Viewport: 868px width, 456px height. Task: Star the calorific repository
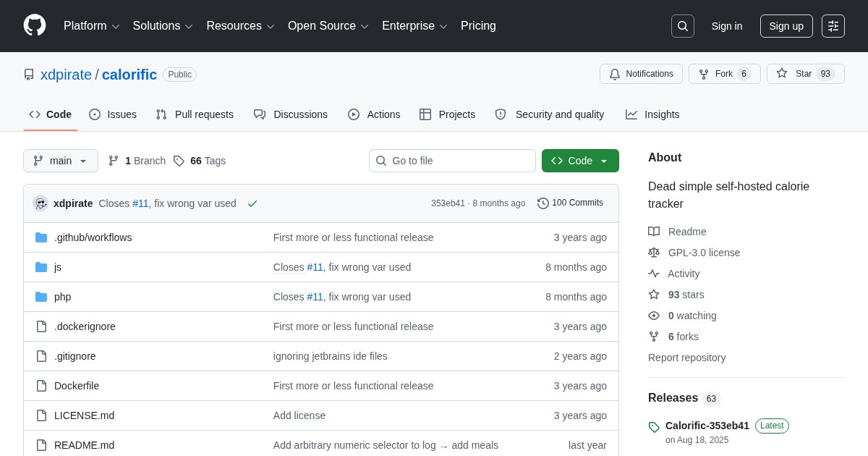pos(806,74)
